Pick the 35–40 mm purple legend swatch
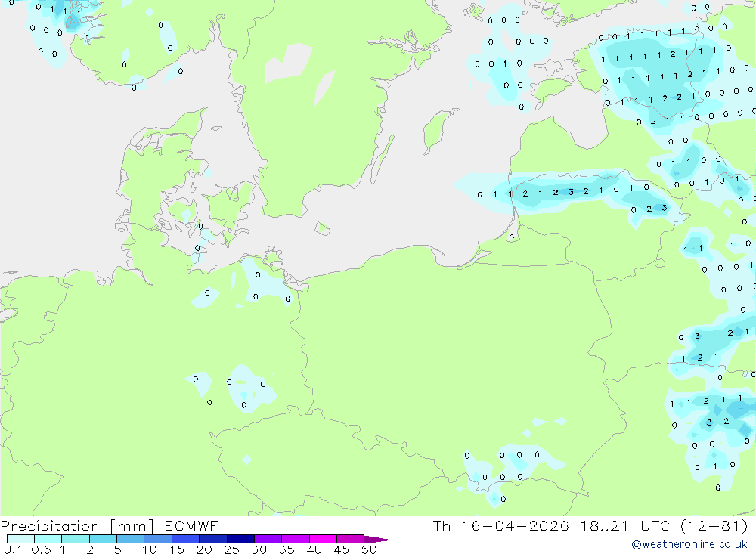 [x=296, y=539]
